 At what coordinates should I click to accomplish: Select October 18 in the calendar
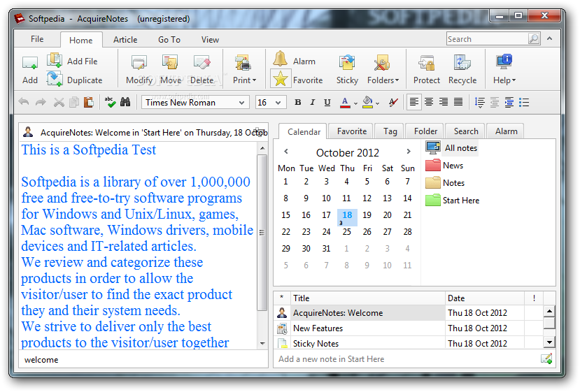tap(347, 217)
